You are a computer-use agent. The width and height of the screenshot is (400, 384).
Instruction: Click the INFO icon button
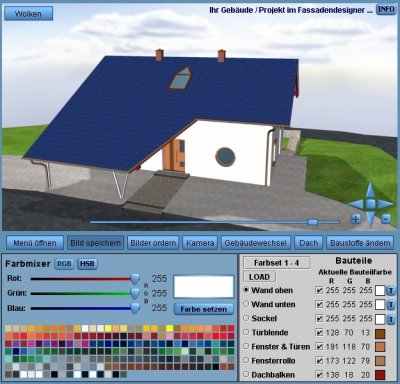pyautogui.click(x=386, y=9)
